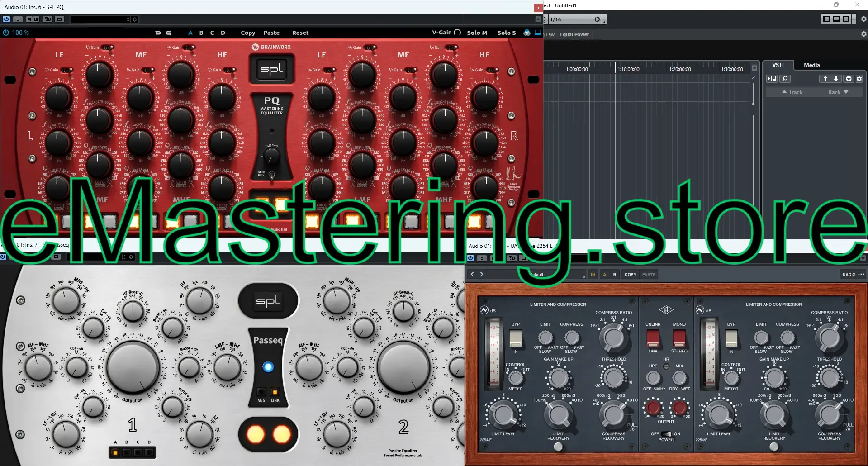Toggle the MONO/STEREO red switch

679,338
